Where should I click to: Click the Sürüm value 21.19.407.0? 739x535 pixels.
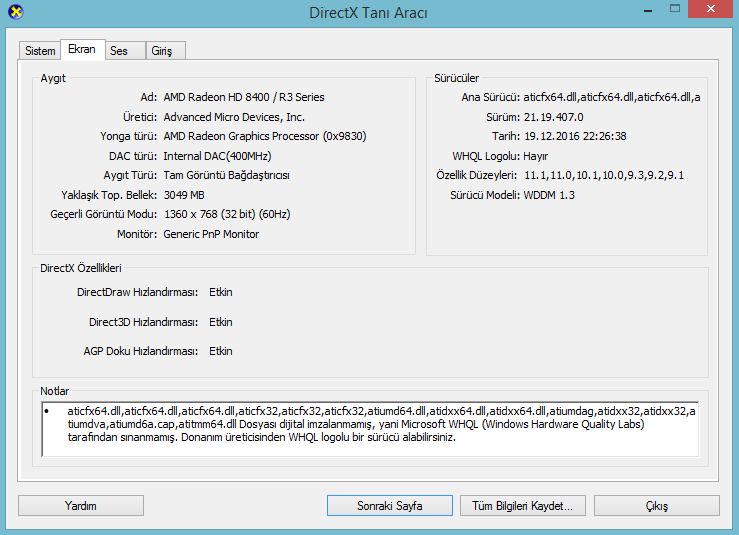click(x=553, y=117)
